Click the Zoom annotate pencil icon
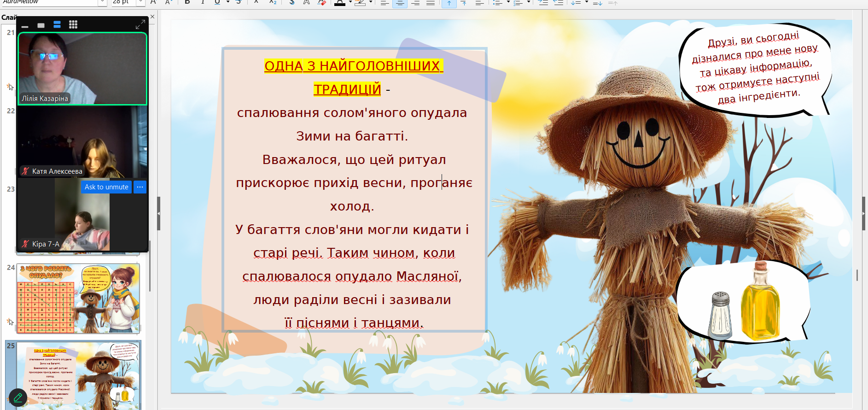Image resolution: width=868 pixels, height=410 pixels. click(18, 397)
